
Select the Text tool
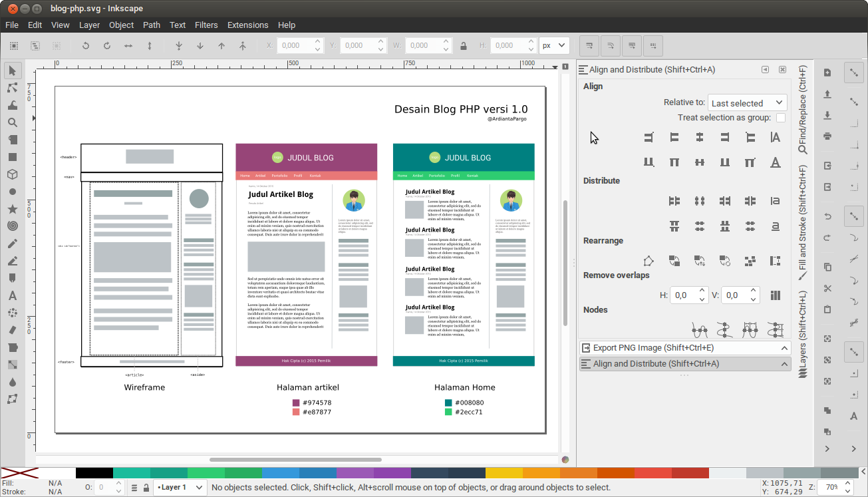(x=12, y=295)
